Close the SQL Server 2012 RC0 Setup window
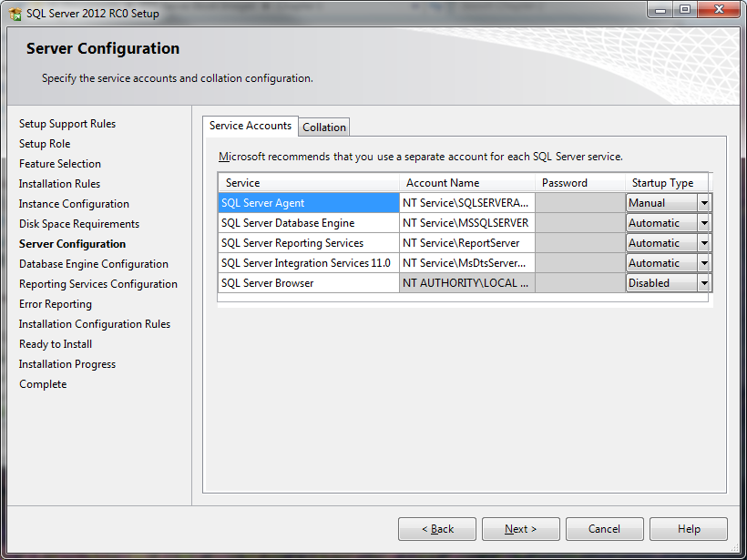Image resolution: width=747 pixels, height=560 pixels. [x=720, y=9]
